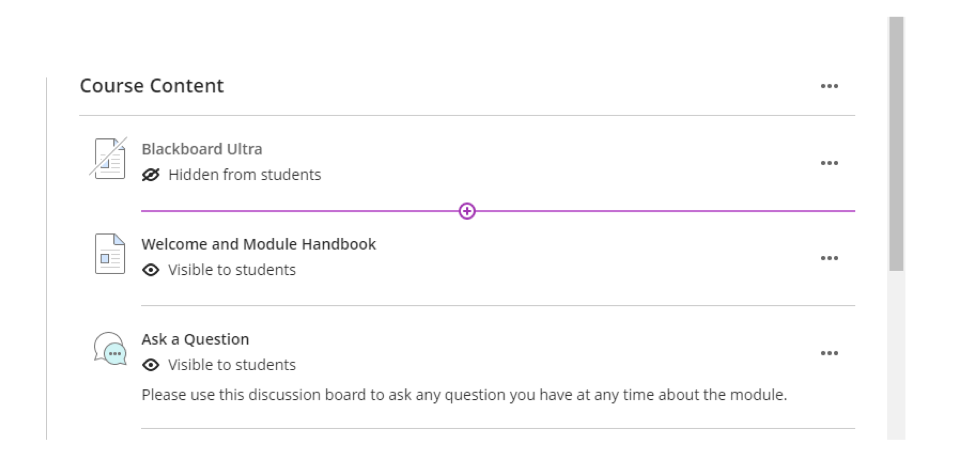Click the Ask a Question discussion icon

(110, 349)
